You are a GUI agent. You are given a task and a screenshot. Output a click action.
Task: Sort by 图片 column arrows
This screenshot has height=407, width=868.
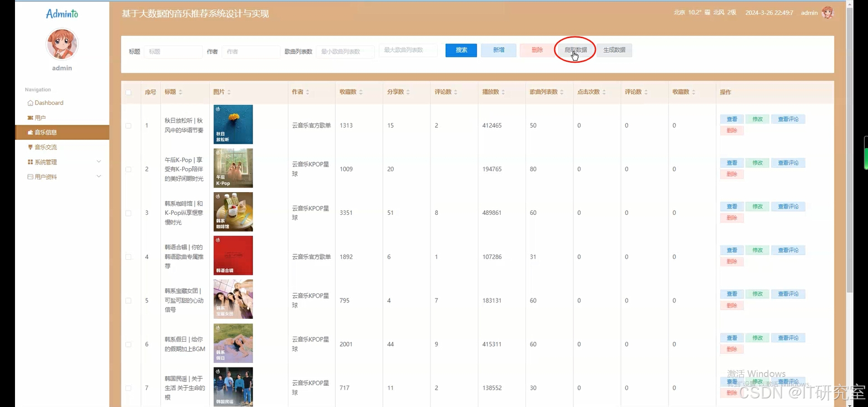pos(229,92)
